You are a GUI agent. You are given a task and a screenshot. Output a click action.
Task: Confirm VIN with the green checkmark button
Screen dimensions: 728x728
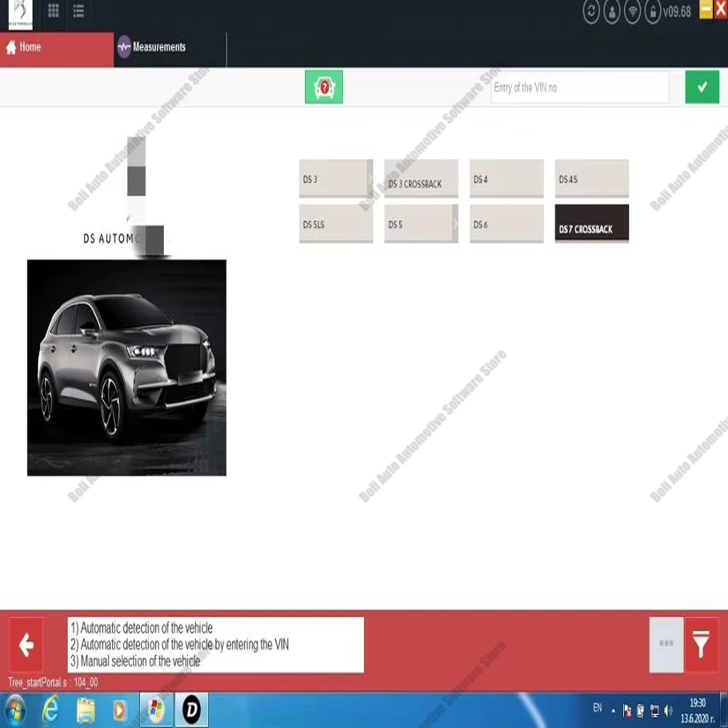point(702,87)
